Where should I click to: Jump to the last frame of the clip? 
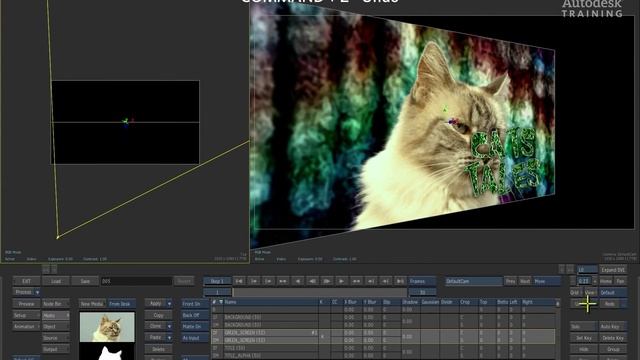[400, 281]
